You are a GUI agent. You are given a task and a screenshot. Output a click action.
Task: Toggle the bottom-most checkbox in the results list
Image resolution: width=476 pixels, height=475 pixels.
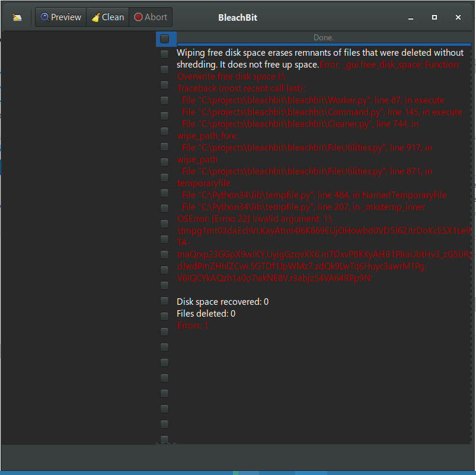click(x=164, y=439)
